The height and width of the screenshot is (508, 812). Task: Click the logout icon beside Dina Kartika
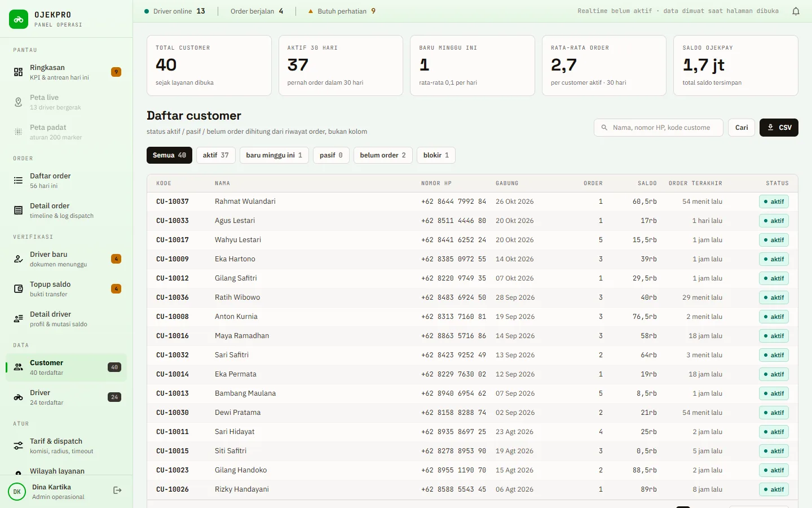117,491
